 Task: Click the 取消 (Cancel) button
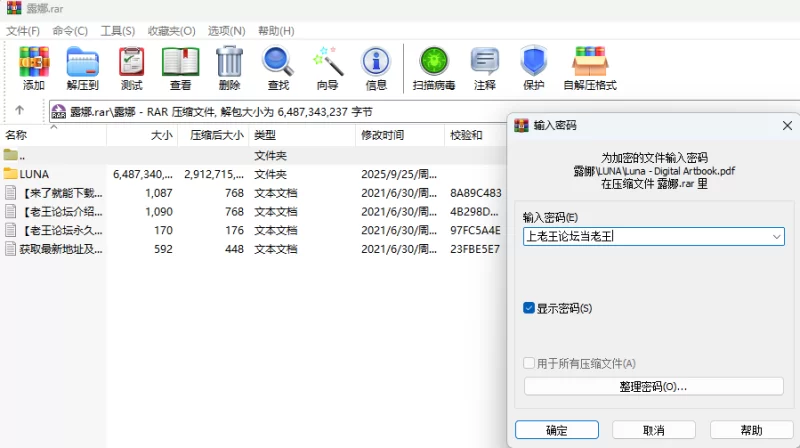click(x=654, y=430)
